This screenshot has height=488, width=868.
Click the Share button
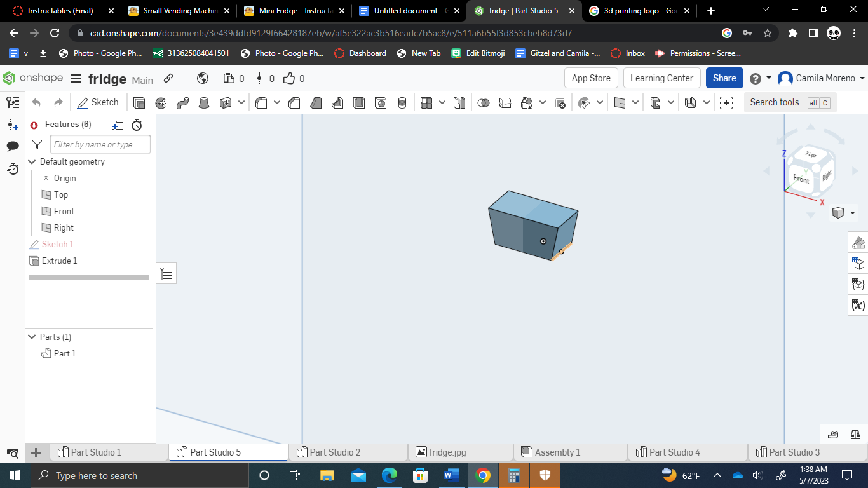(724, 78)
